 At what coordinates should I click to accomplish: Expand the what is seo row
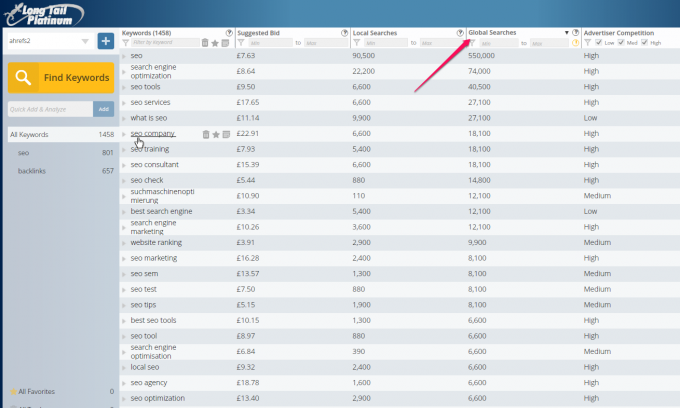click(x=124, y=119)
